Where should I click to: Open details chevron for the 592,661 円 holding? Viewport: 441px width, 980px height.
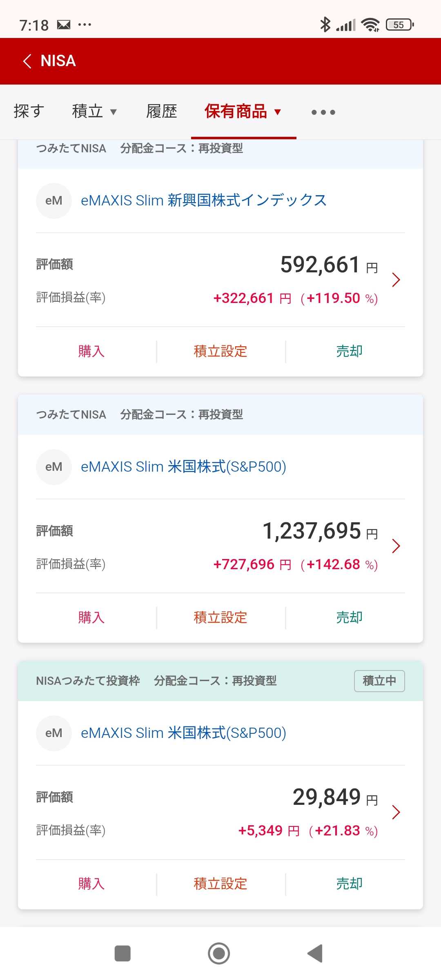[x=396, y=280]
